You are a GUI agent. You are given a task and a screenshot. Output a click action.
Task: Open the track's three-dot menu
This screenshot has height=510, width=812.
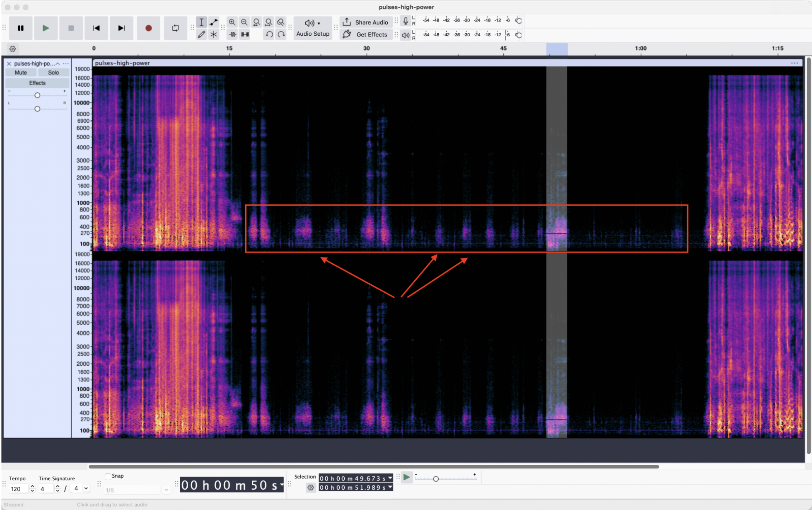pos(66,63)
